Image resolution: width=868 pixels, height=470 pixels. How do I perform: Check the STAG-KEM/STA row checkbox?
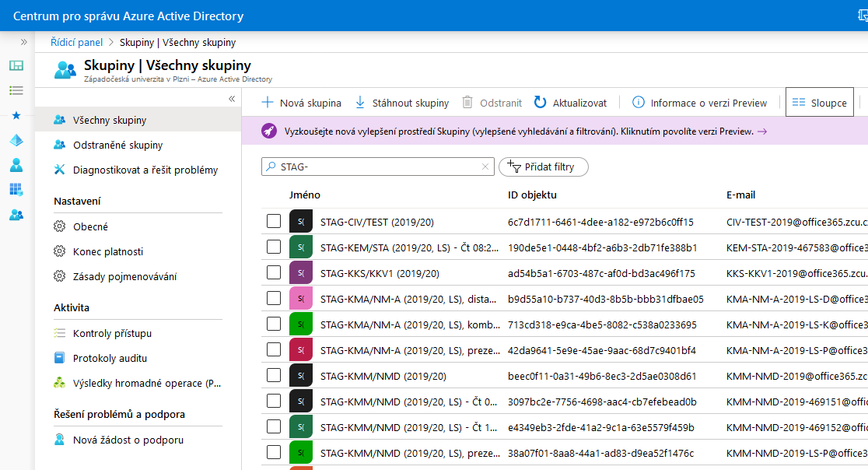point(274,247)
